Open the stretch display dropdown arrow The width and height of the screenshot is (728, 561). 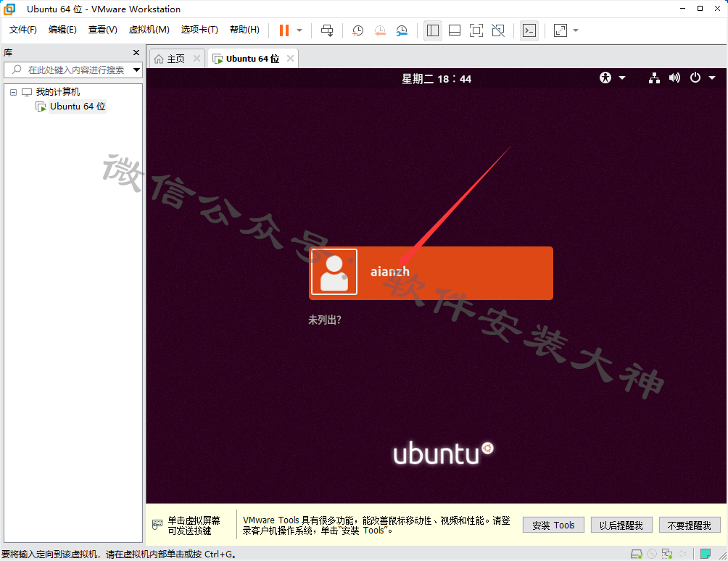pos(576,30)
